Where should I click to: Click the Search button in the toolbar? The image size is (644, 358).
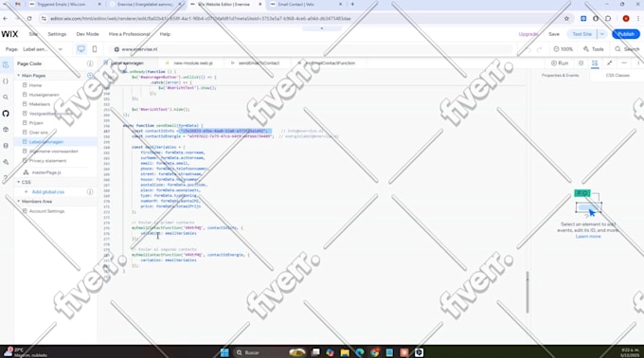tap(627, 49)
